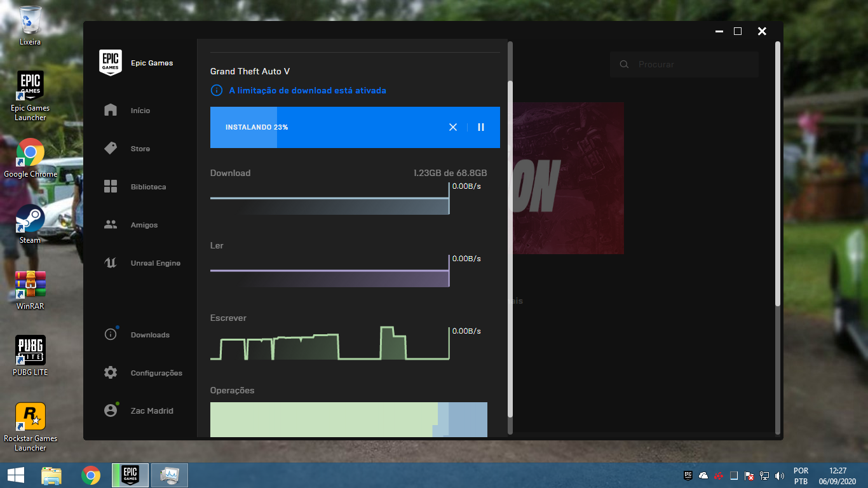Image resolution: width=868 pixels, height=488 pixels.
Task: Open the Biblioteca grid icon
Action: (111, 186)
